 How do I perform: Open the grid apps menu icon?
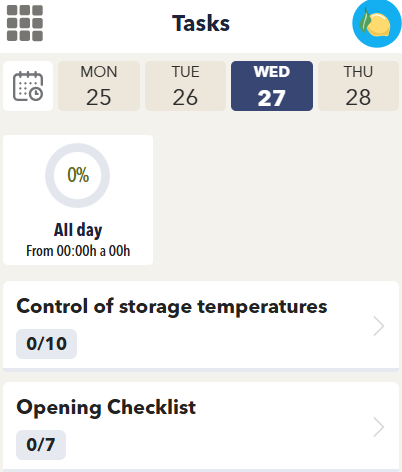coord(25,23)
